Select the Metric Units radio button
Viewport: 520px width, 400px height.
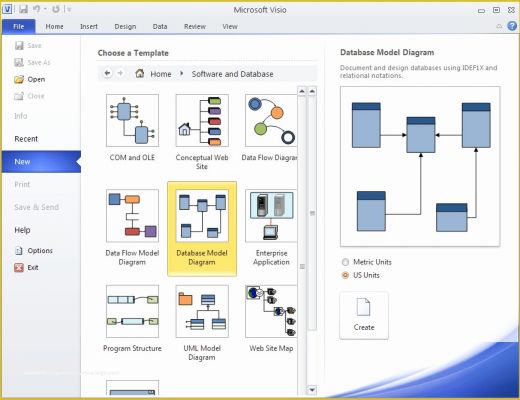pos(345,262)
